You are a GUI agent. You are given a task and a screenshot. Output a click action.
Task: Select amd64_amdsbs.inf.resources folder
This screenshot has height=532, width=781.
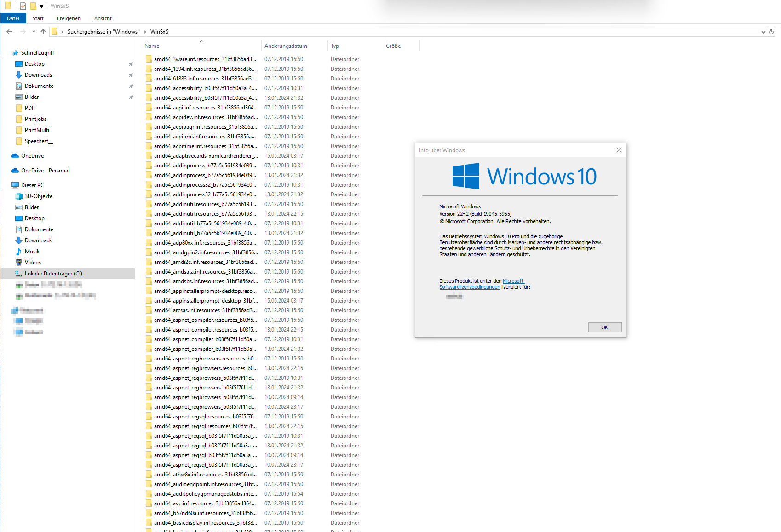(x=206, y=281)
